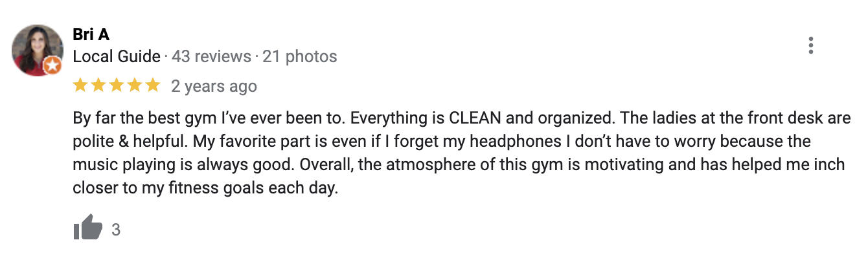
Task: Click the word CLEAN in the review
Action: tap(477, 120)
